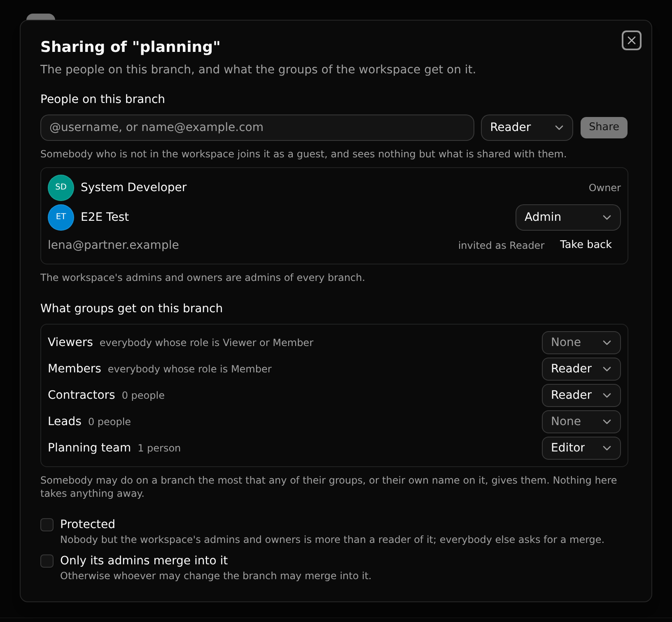Focus the username or email input field
Viewport: 672px width, 622px height.
(257, 127)
